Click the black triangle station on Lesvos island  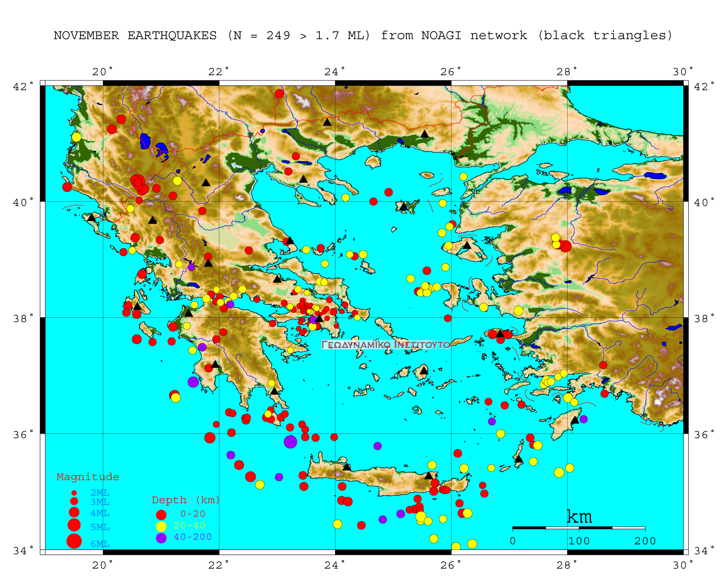[x=467, y=245]
